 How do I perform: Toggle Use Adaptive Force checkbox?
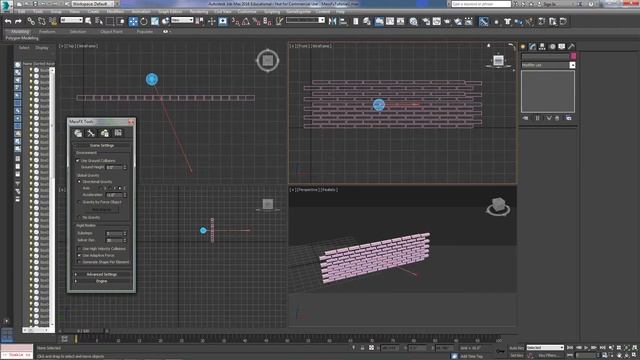coord(79,255)
